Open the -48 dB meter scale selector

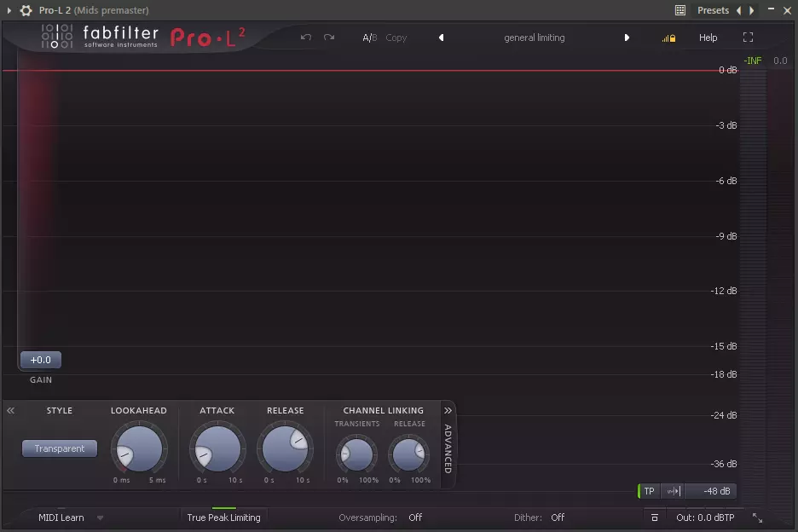[x=711, y=491]
